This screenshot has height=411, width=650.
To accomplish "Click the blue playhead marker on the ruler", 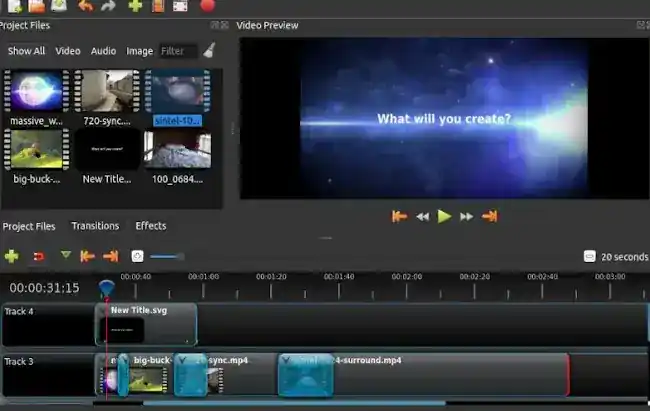I will [107, 289].
